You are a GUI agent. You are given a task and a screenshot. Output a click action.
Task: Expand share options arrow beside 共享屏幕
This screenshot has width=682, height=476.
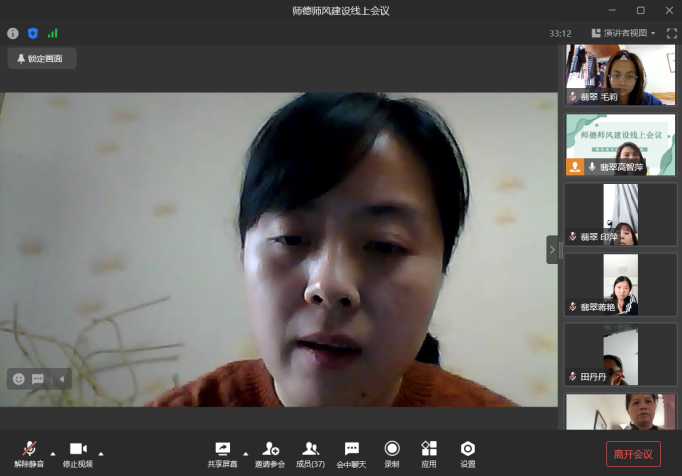(x=246, y=454)
